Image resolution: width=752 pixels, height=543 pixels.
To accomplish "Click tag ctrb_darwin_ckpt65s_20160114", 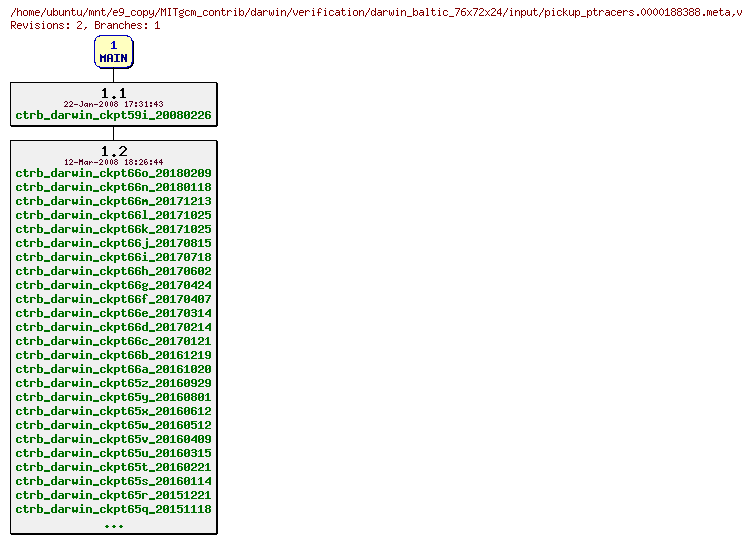I will (113, 481).
